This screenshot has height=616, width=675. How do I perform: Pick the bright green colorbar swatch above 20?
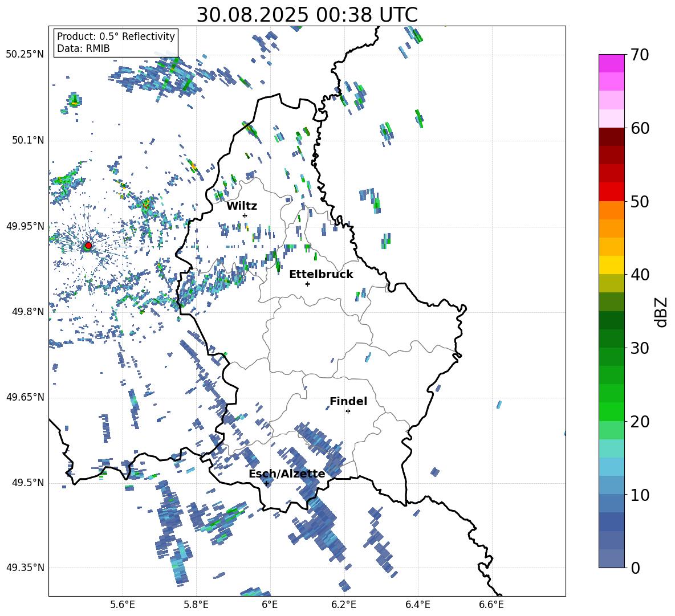[x=611, y=412]
